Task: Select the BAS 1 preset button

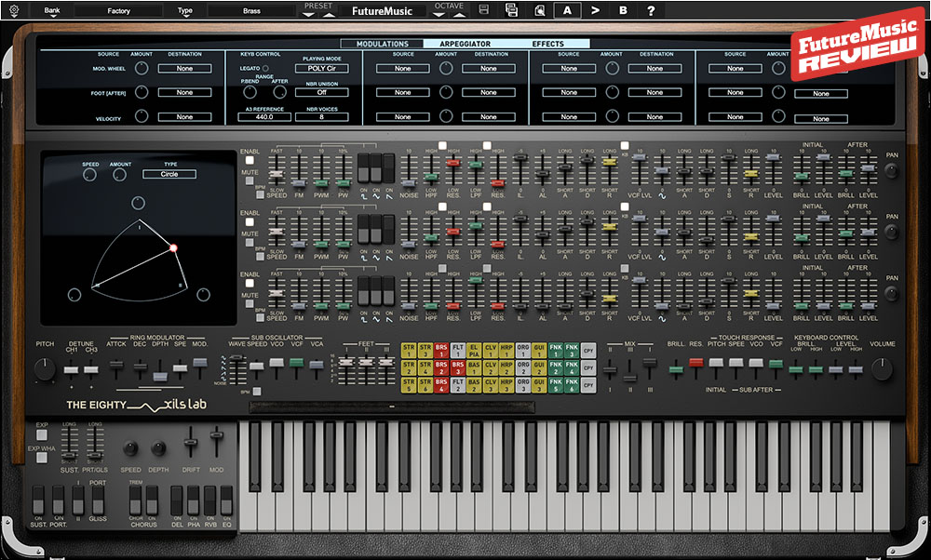Action: click(x=474, y=367)
